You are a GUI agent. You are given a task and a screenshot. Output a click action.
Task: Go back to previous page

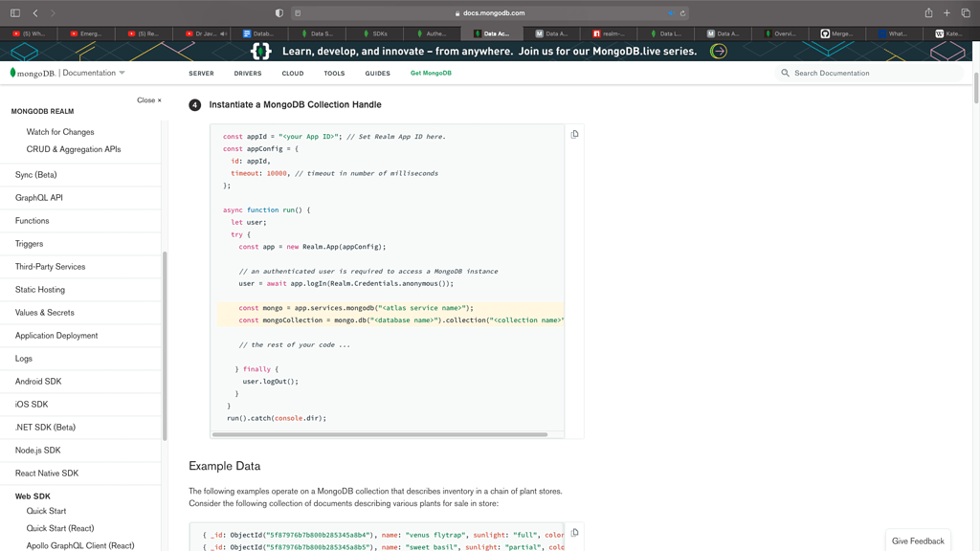35,13
